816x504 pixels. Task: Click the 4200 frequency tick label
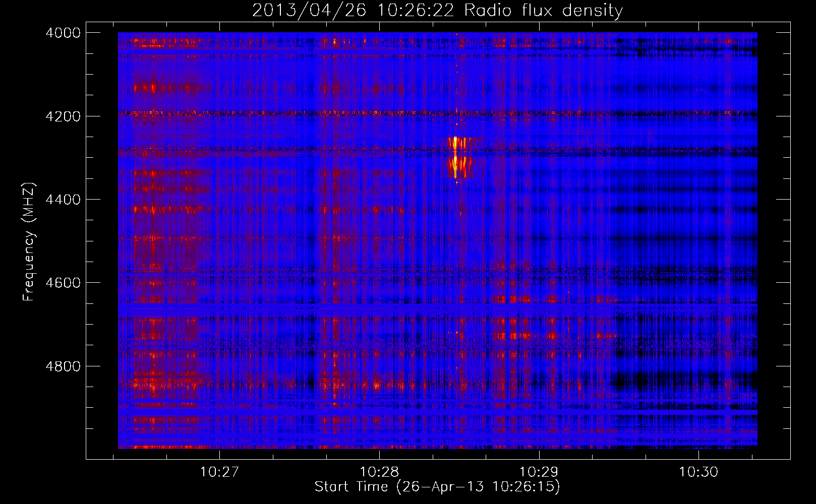coord(63,116)
